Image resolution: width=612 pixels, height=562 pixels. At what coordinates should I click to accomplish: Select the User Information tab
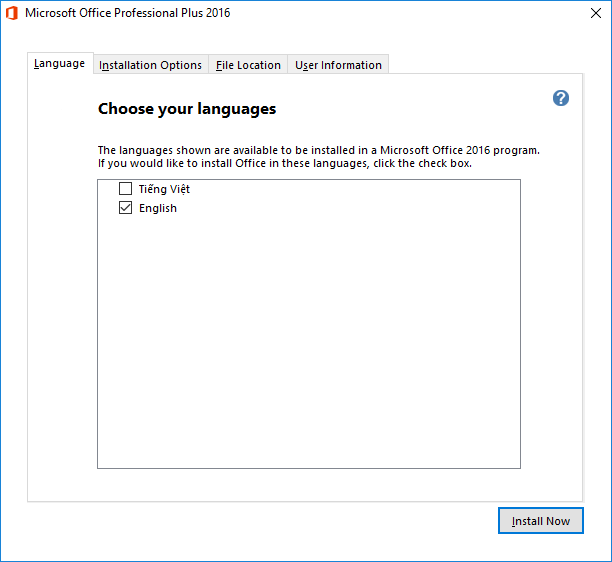338,65
